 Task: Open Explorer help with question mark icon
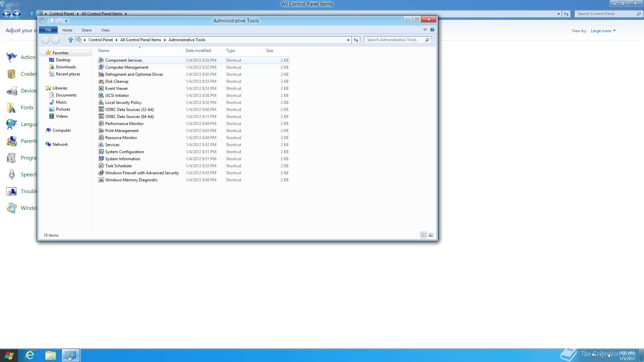(x=432, y=30)
